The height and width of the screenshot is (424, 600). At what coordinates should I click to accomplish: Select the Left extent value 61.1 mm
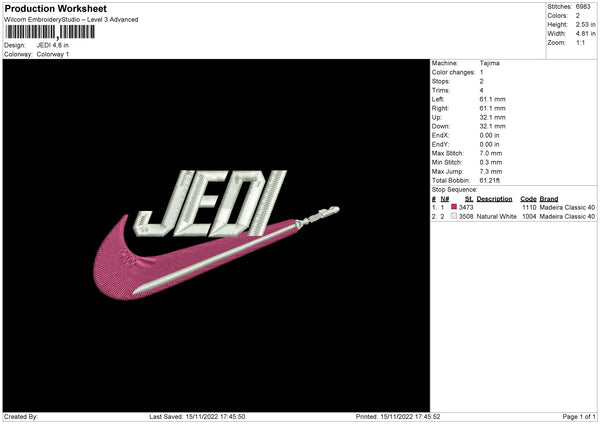(492, 99)
